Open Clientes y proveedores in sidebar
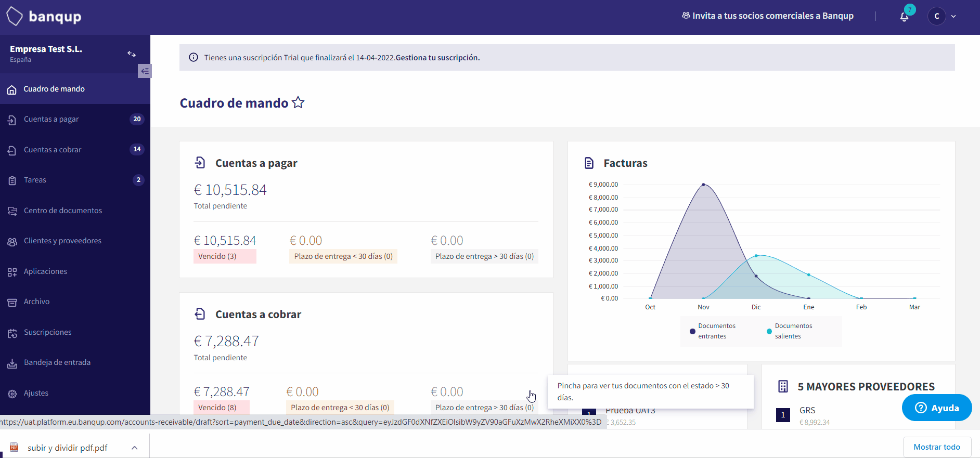This screenshot has width=980, height=458. coord(75,241)
